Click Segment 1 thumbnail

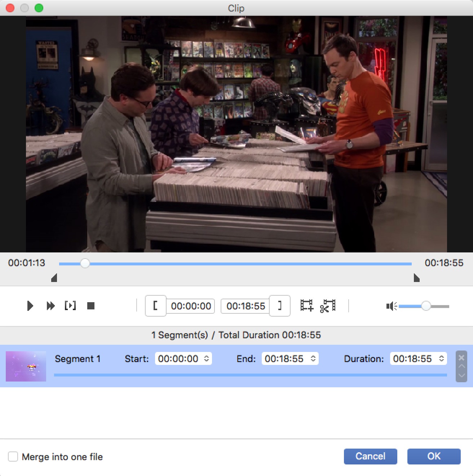point(26,366)
